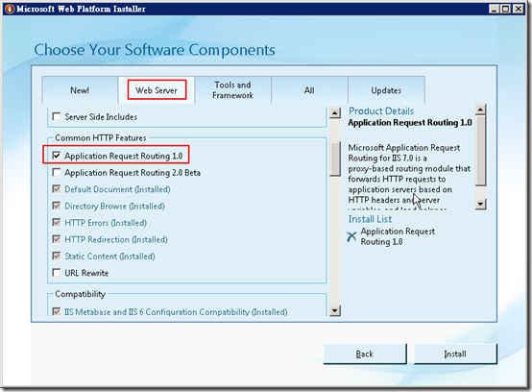Viewport: 532px width, 392px height.
Task: Click the HTTP Errors (Installed) checkbox
Action: click(57, 223)
